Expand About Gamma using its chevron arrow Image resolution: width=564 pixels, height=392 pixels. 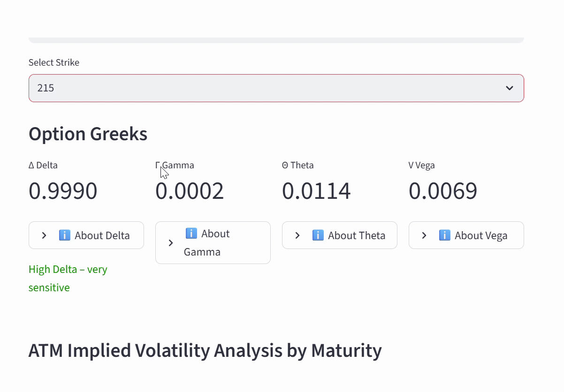[171, 243]
